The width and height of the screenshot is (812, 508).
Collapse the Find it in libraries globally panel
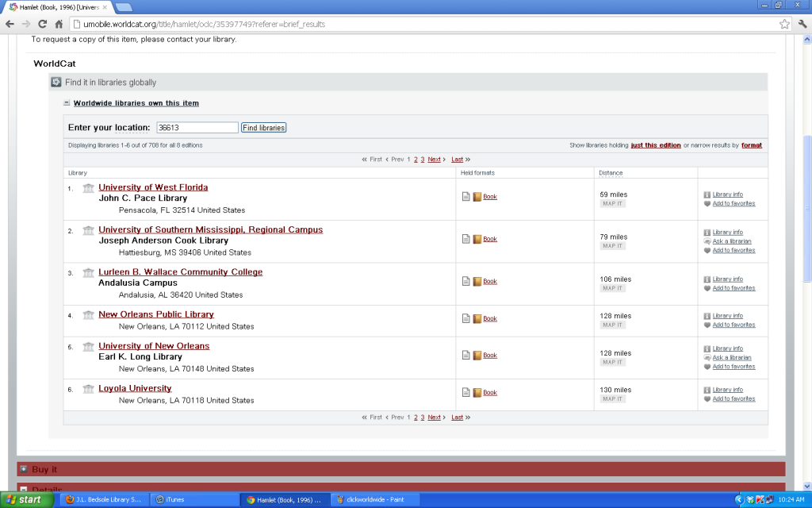tap(56, 82)
